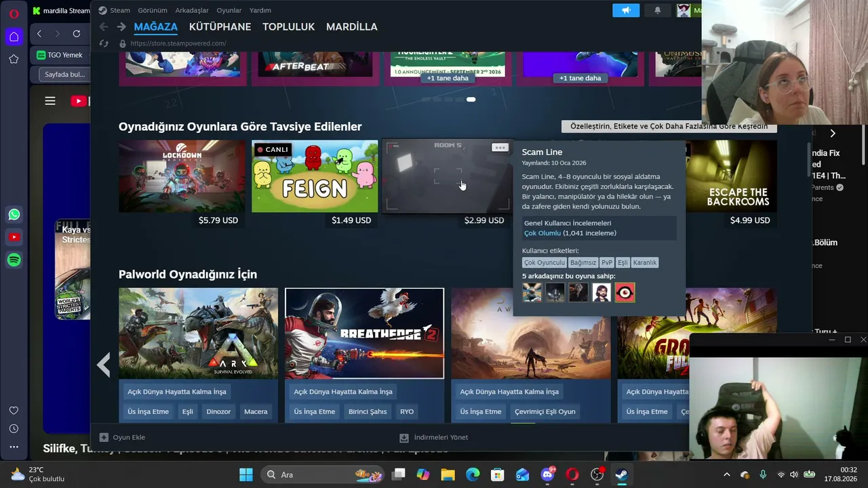Switch to the MAĞAZA tab

156,27
